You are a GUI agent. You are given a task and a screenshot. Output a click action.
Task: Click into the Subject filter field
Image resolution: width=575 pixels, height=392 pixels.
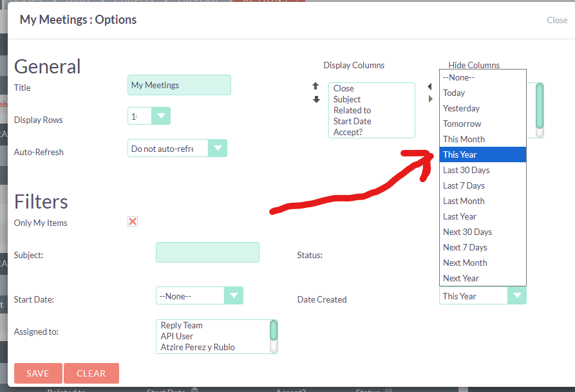(207, 252)
